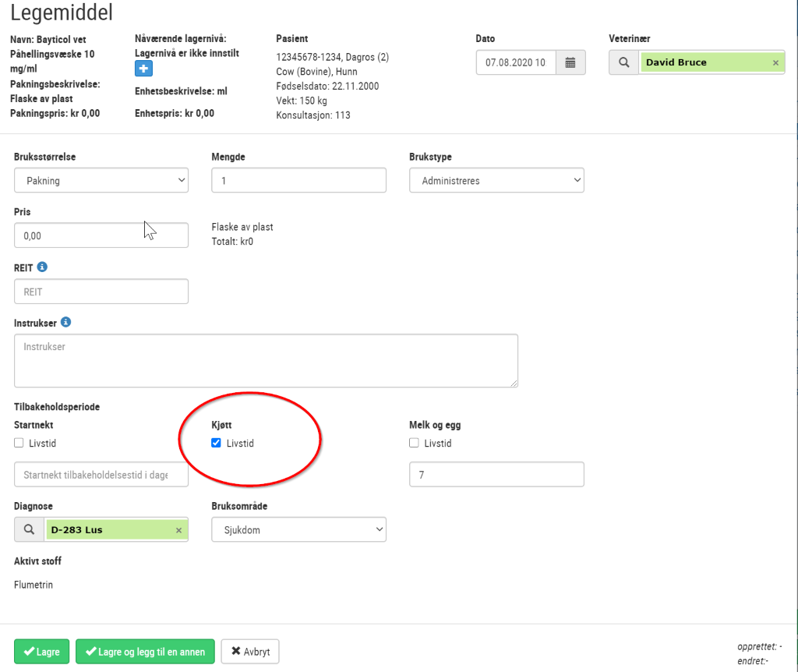This screenshot has width=798, height=672.
Task: Open the Bruksstørrelse Pakning dropdown
Action: (x=101, y=180)
